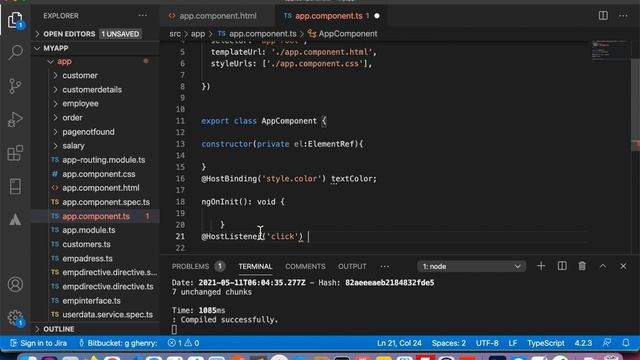Open empdirective.directive.ts file
The width and height of the screenshot is (640, 360).
coord(96,287)
